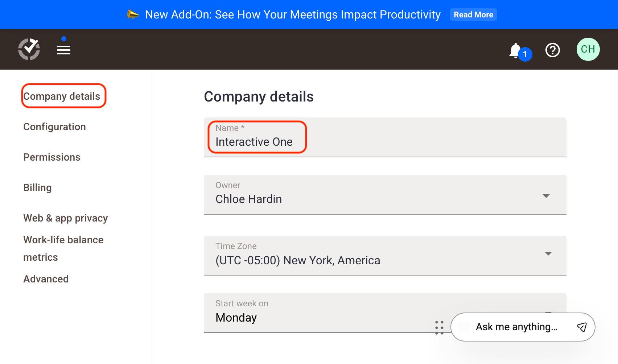
Task: Click the Read More button
Action: [473, 15]
